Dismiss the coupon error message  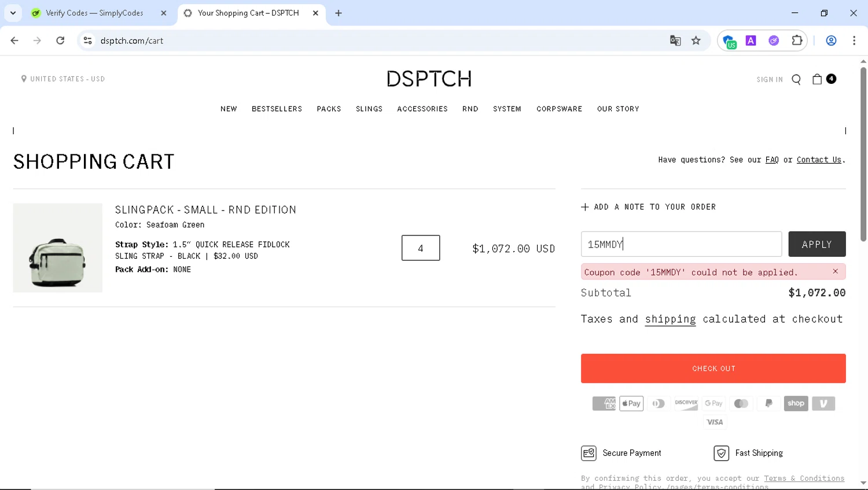pos(835,271)
